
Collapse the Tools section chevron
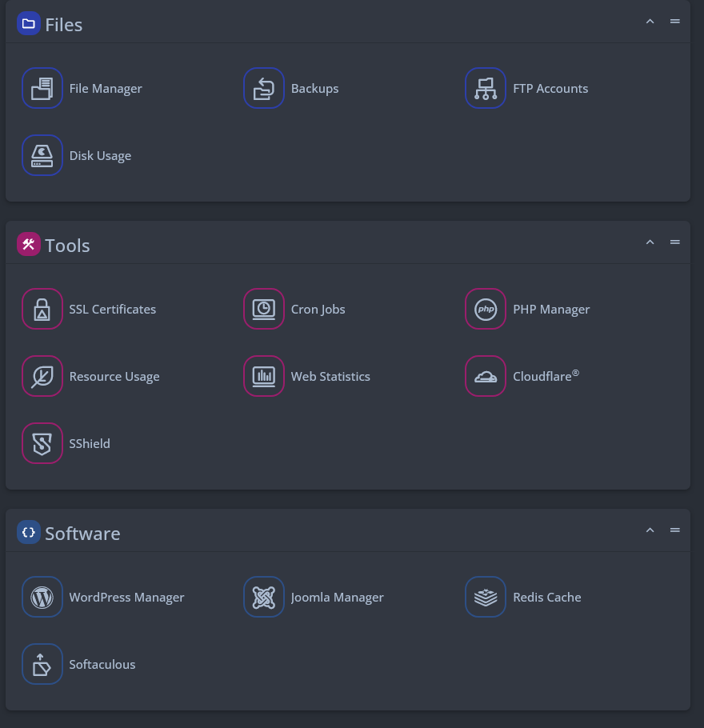[x=650, y=242]
